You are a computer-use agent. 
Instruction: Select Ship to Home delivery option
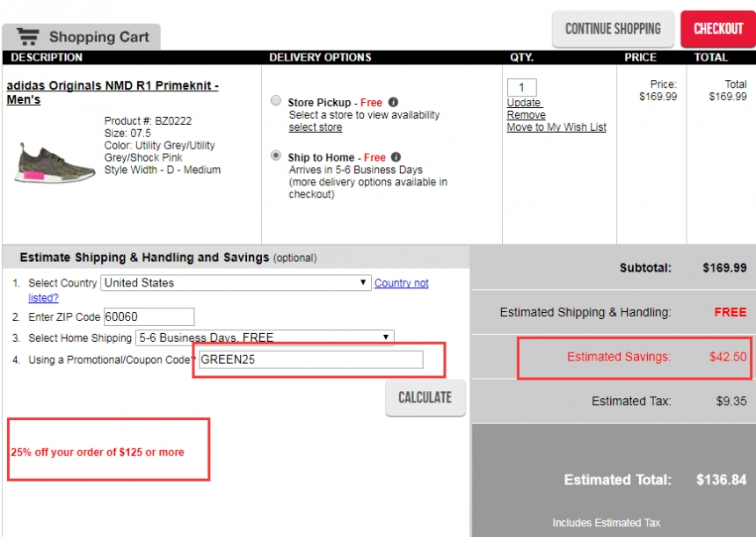pyautogui.click(x=276, y=156)
